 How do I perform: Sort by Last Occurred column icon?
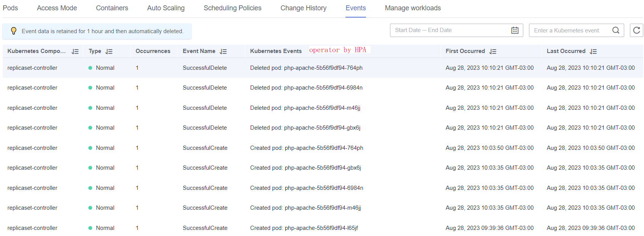593,51
